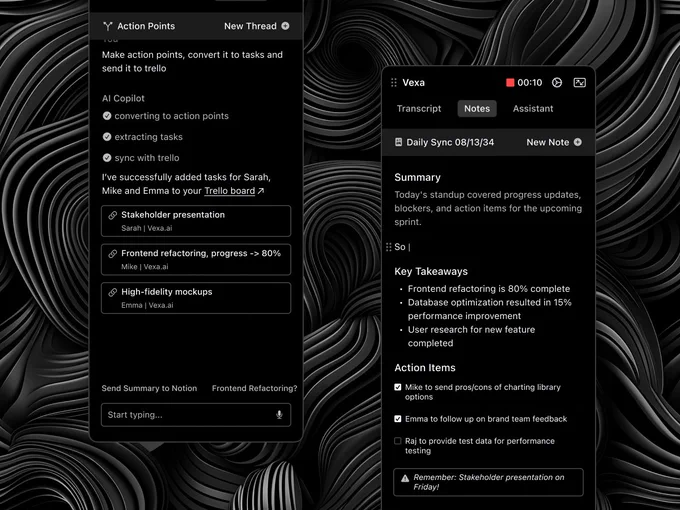This screenshot has height=510, width=680.
Task: Click the Start typing message field
Action: [x=196, y=415]
